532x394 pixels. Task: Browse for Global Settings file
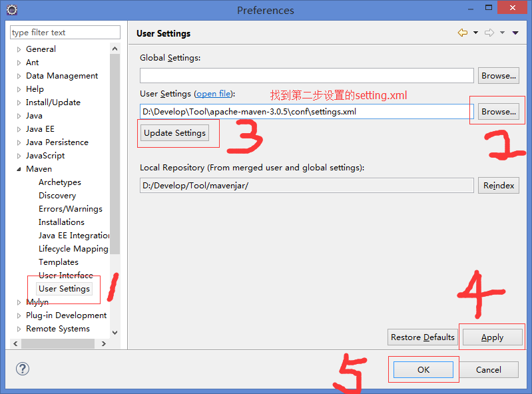coord(499,76)
